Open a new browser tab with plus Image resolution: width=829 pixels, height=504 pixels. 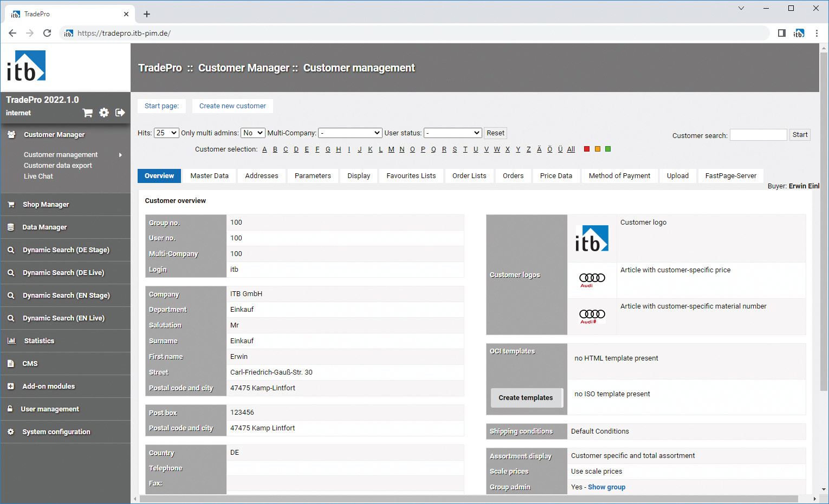pyautogui.click(x=147, y=14)
